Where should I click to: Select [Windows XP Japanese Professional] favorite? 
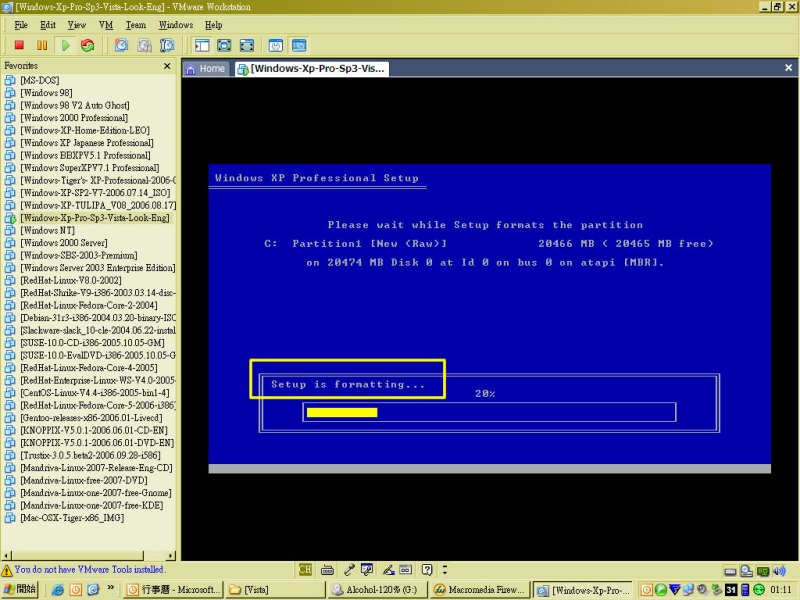pyautogui.click(x=87, y=143)
